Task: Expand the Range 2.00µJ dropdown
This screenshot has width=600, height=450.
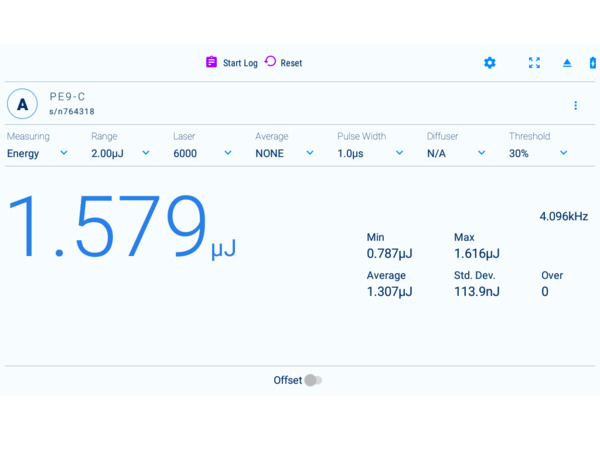Action: point(120,153)
